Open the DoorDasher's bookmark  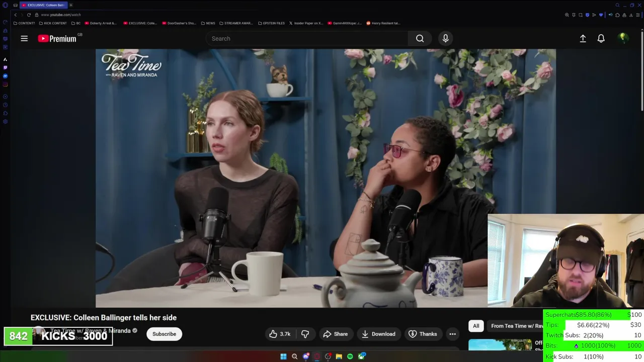[x=179, y=23]
